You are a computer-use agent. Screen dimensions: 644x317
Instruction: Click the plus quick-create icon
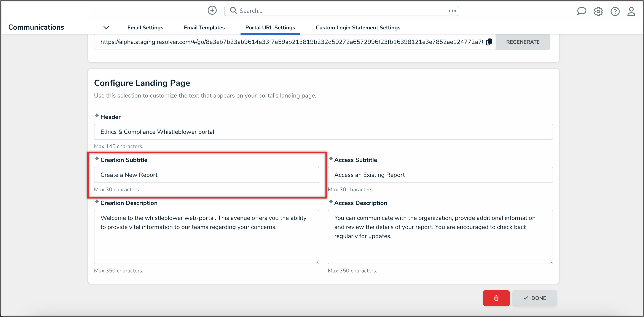[x=212, y=11]
